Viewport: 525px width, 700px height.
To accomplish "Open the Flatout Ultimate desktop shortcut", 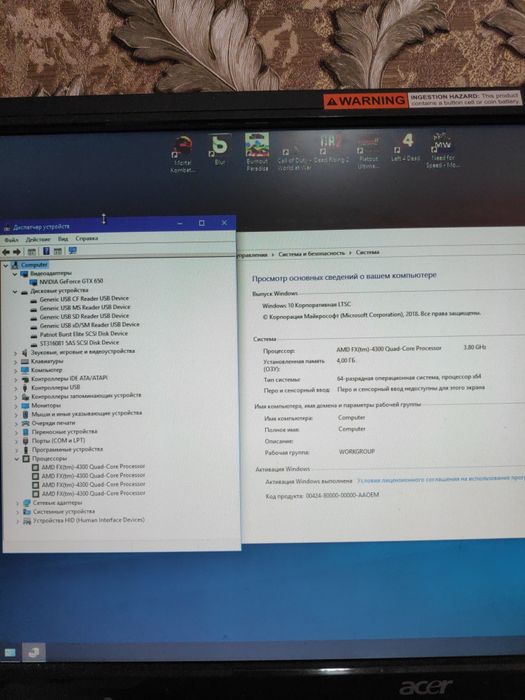I will click(x=368, y=154).
